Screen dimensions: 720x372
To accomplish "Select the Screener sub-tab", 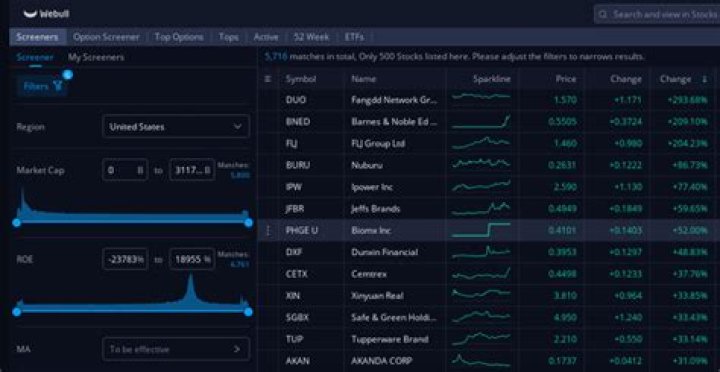I will (x=35, y=57).
